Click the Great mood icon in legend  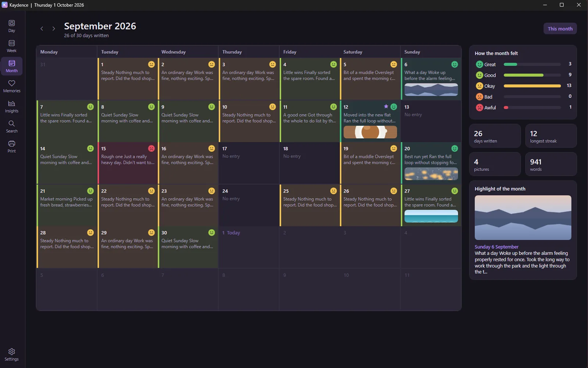click(x=479, y=64)
